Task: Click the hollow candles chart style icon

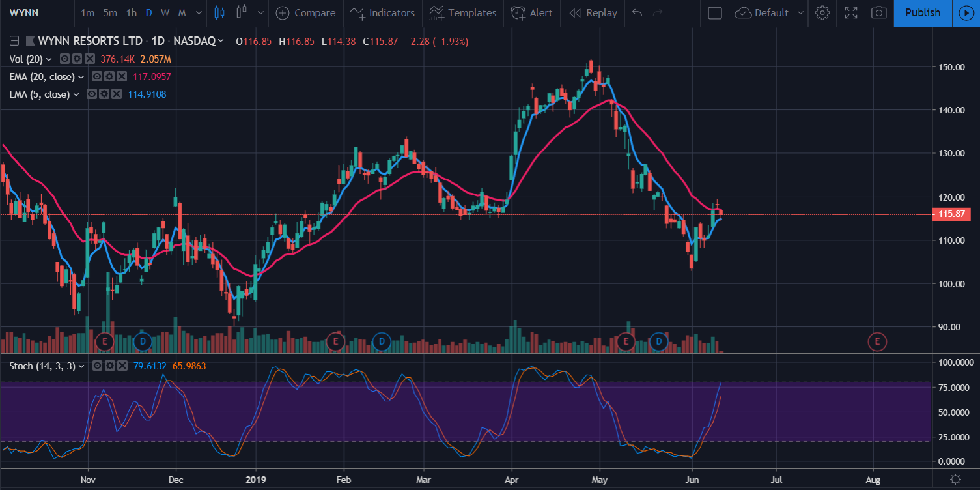Action: tap(242, 12)
